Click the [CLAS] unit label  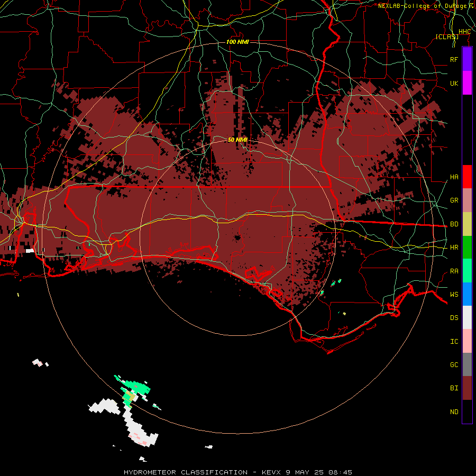coord(447,36)
